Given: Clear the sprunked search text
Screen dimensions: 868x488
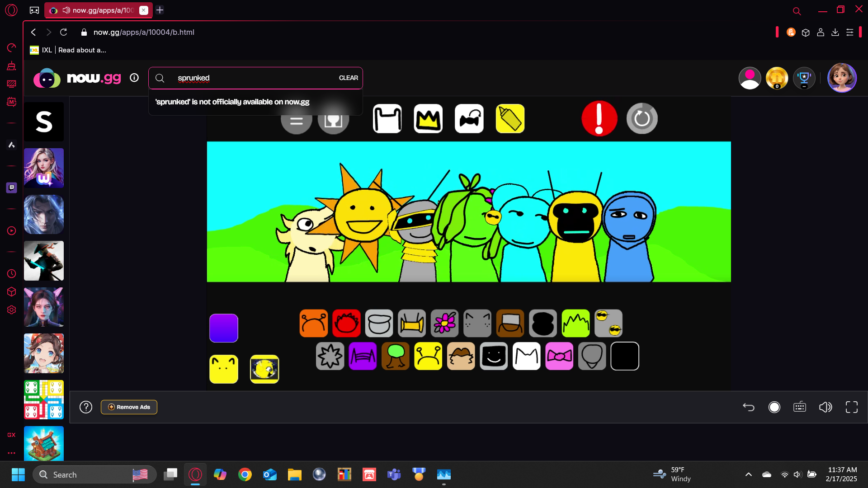Looking at the screenshot, I should click(x=349, y=78).
